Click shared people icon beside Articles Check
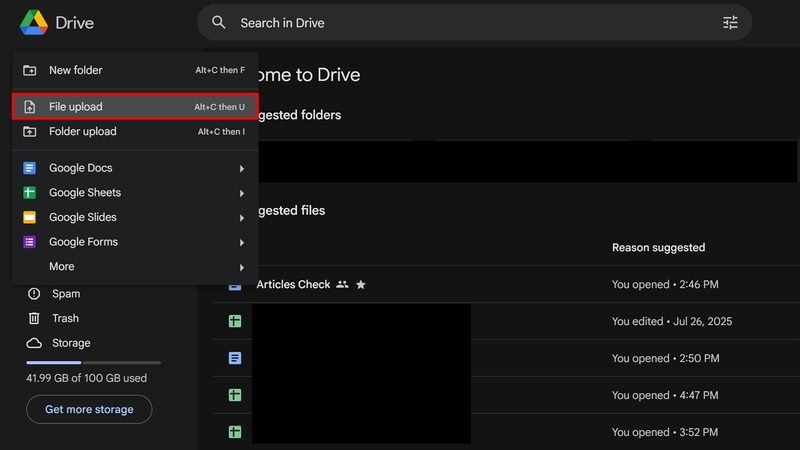Screen dimensions: 800x450 [342, 284]
